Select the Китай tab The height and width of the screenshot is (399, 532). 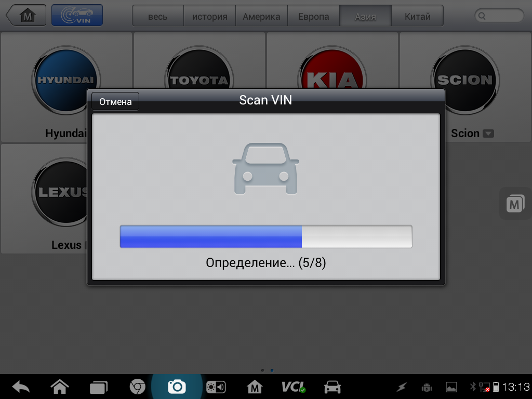pos(417,16)
